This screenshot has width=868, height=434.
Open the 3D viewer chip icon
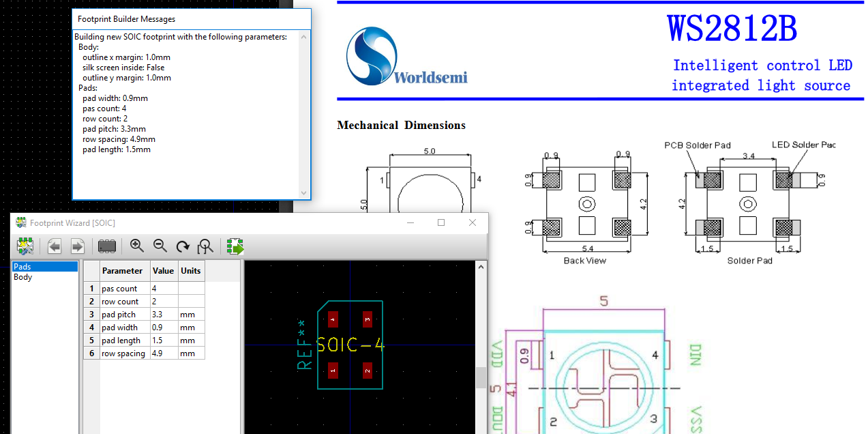click(107, 246)
